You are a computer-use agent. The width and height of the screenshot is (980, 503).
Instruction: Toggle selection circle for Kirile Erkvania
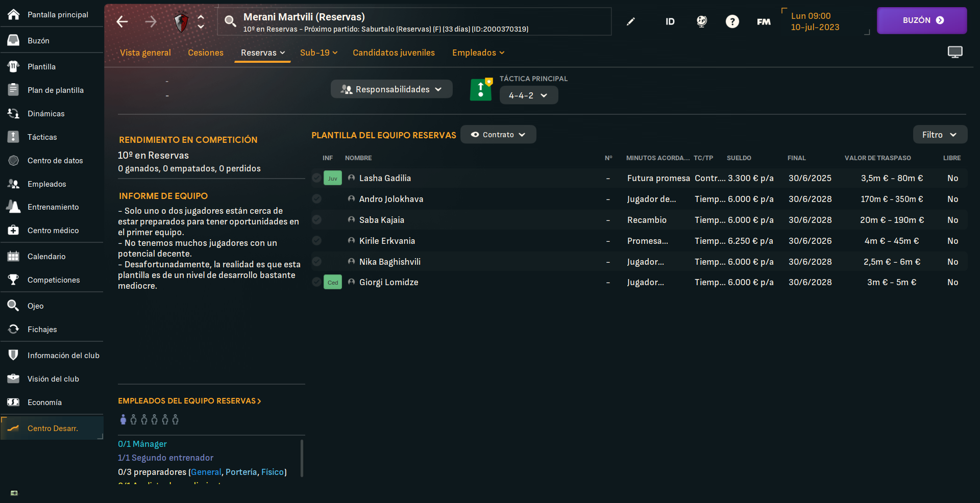click(316, 240)
